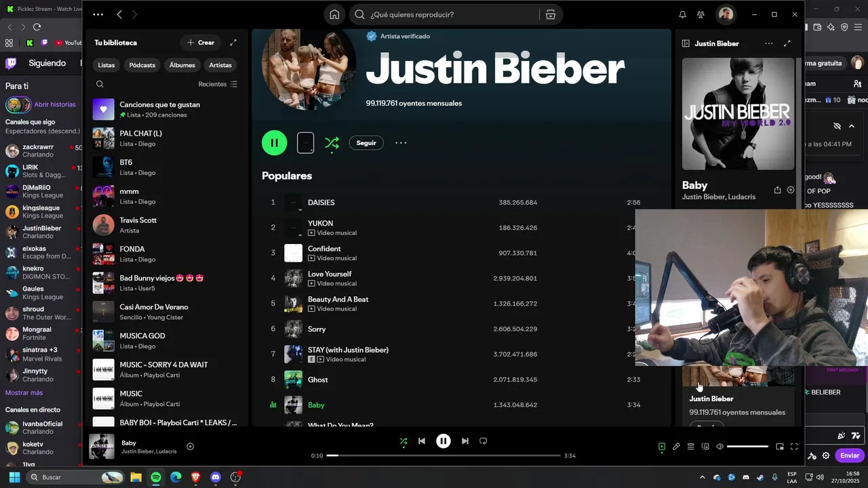
Task: Open Abrir historias on Twitch
Action: click(55, 104)
